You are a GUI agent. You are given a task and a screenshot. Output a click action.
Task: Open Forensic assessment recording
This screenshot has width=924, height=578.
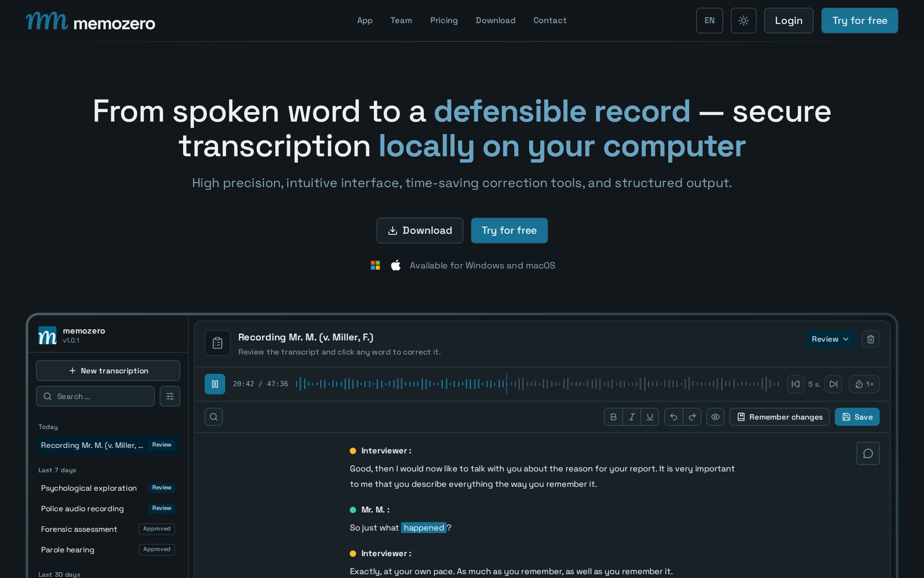pyautogui.click(x=108, y=529)
